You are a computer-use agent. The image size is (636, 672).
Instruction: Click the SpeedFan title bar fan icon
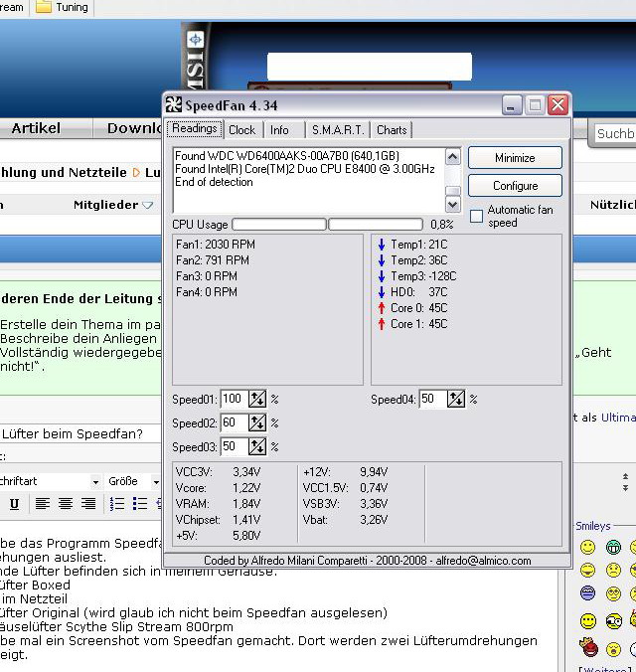(x=174, y=105)
